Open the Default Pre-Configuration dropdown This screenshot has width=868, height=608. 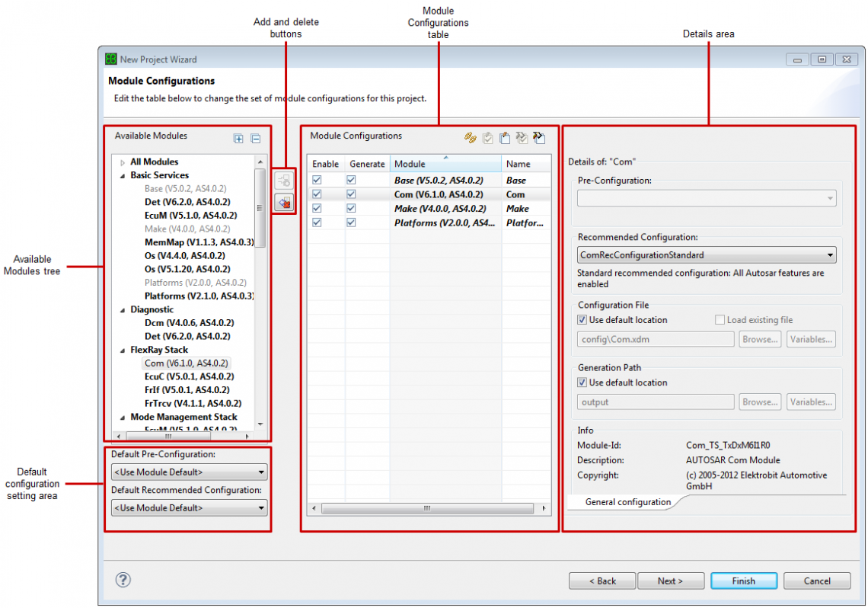coord(189,472)
